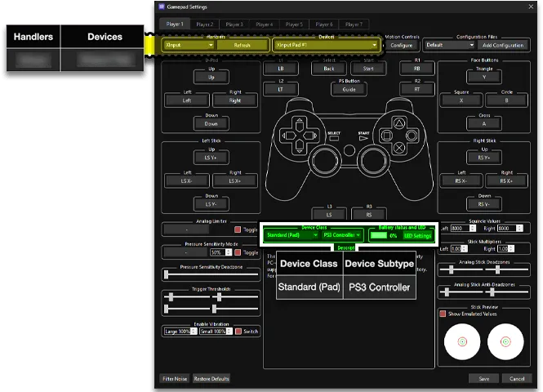Open LED Settings
The width and height of the screenshot is (543, 392).
point(417,236)
